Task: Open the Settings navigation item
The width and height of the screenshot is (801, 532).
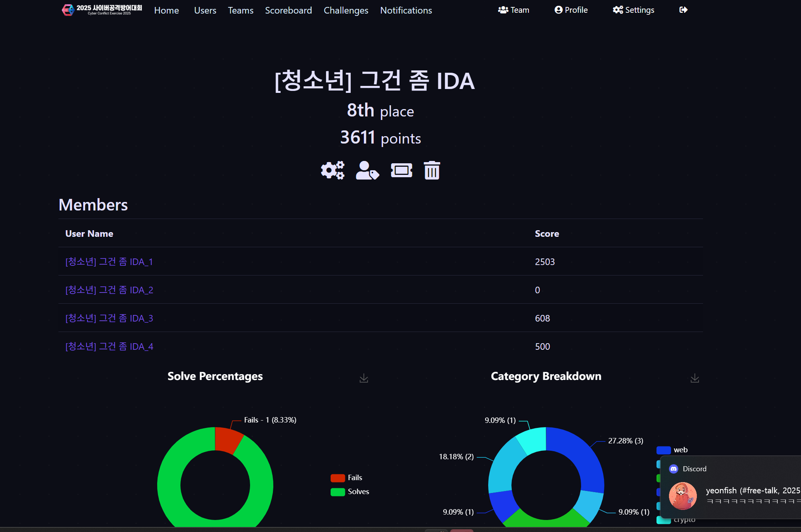Action: point(633,10)
